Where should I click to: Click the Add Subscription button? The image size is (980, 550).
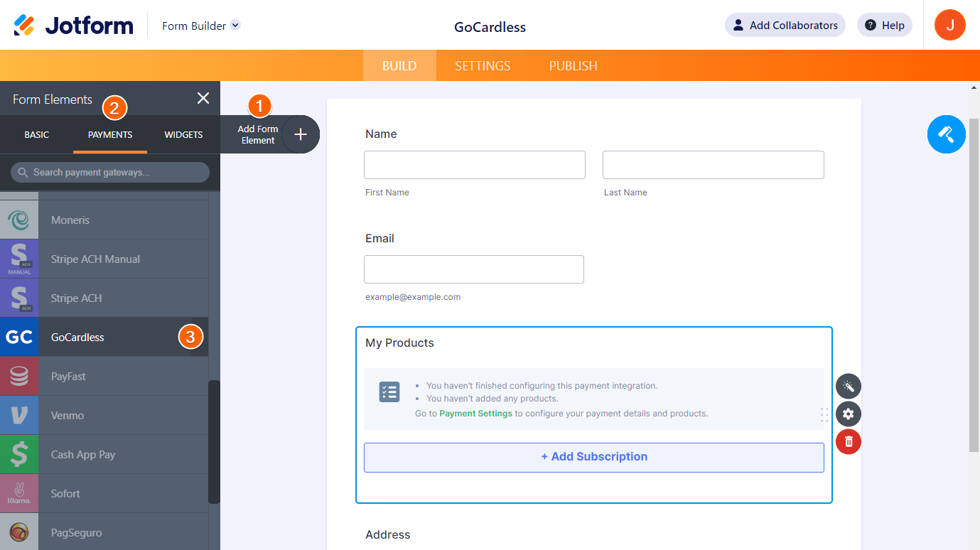click(594, 457)
